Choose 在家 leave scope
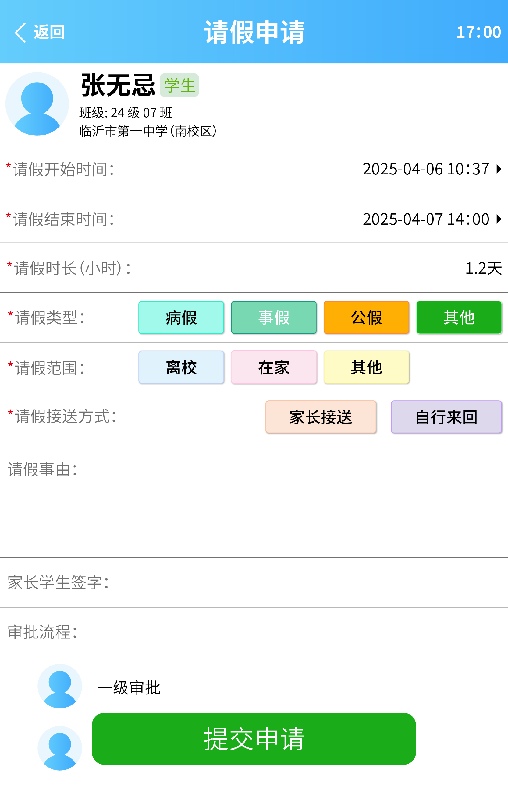 (x=274, y=367)
